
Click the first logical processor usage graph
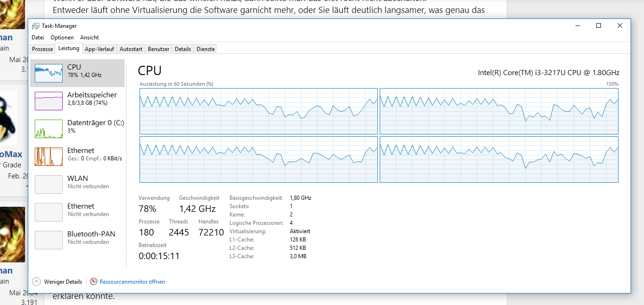258,111
